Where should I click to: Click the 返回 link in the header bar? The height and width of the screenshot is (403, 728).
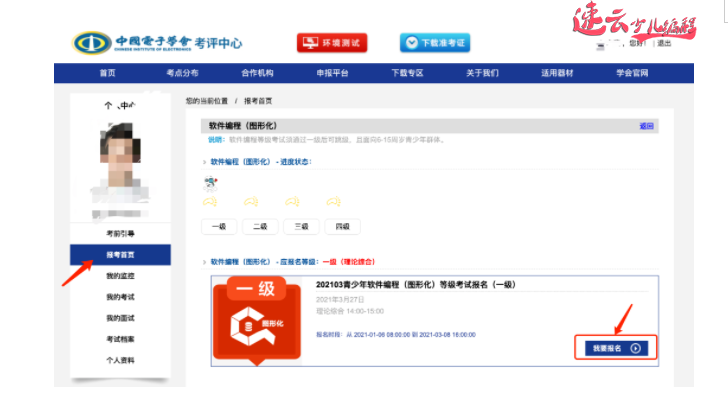coord(646,126)
